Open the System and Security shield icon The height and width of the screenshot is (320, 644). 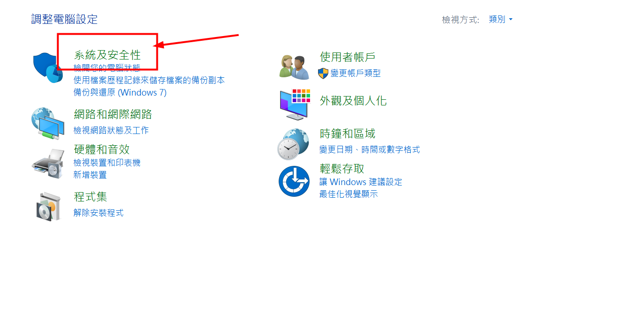click(x=48, y=68)
